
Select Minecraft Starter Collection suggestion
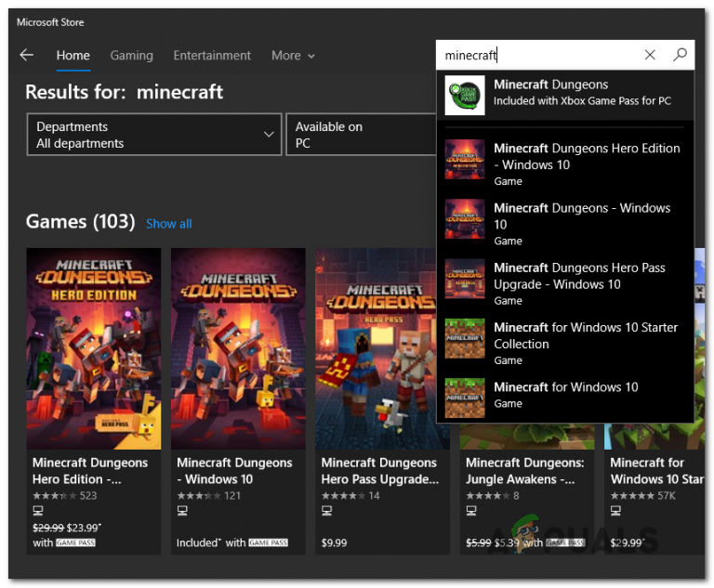565,343
